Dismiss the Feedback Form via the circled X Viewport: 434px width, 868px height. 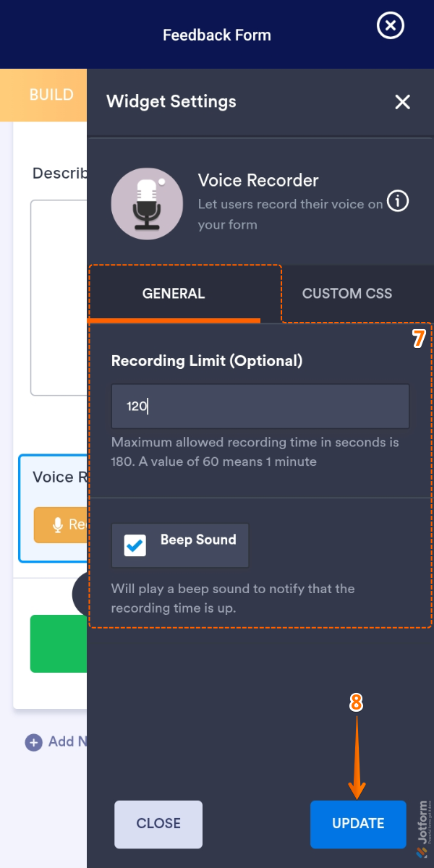coord(390,26)
